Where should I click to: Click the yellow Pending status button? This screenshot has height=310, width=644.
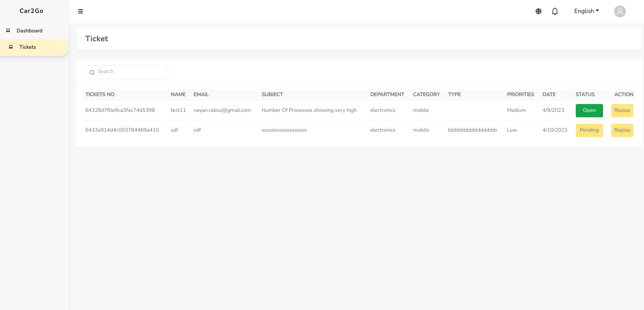589,130
